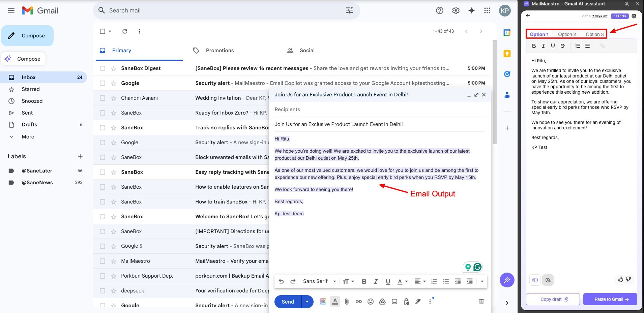This screenshot has height=313, width=644.
Task: Insert photo icon in compose toolbar
Action: tap(394, 302)
